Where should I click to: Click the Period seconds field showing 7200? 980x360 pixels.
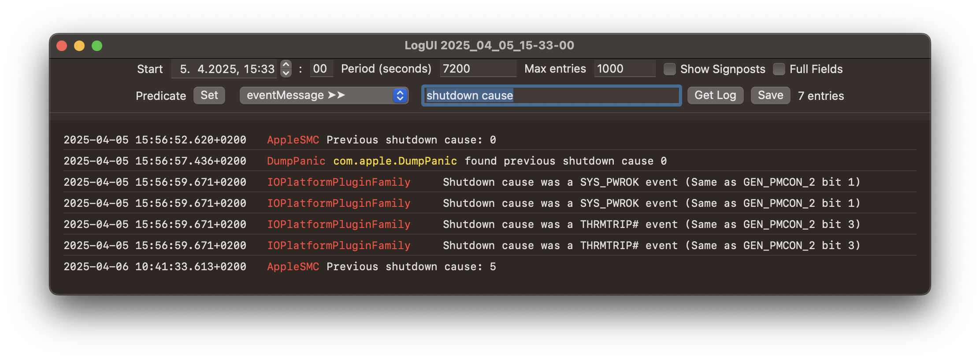[478, 69]
